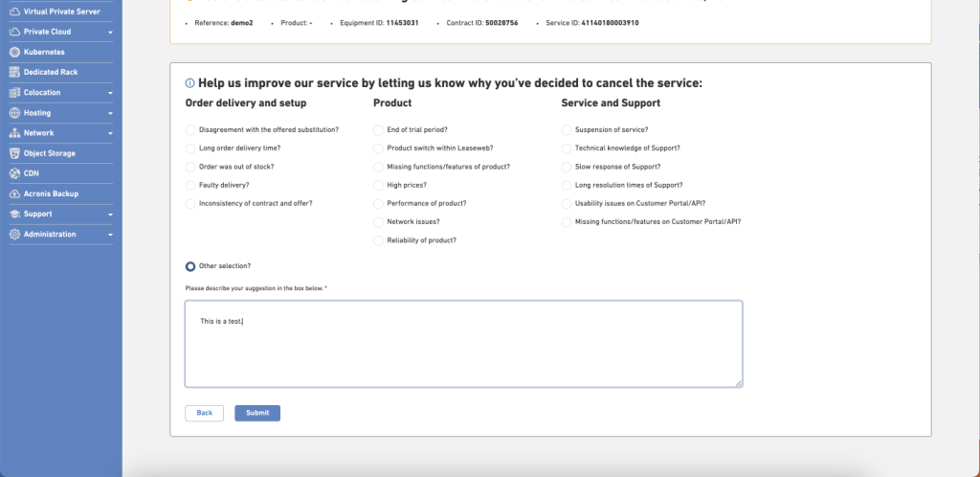Select 'High prices?' radio button

pos(378,186)
